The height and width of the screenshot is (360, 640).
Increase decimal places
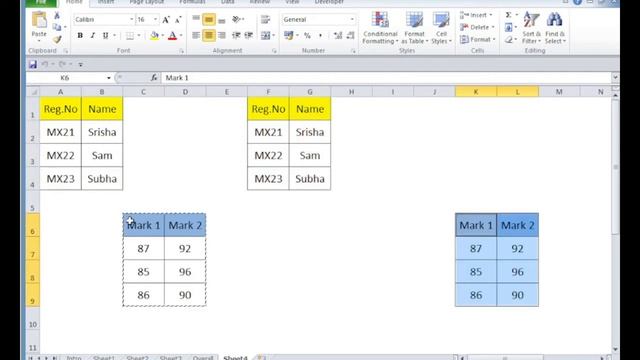point(338,36)
